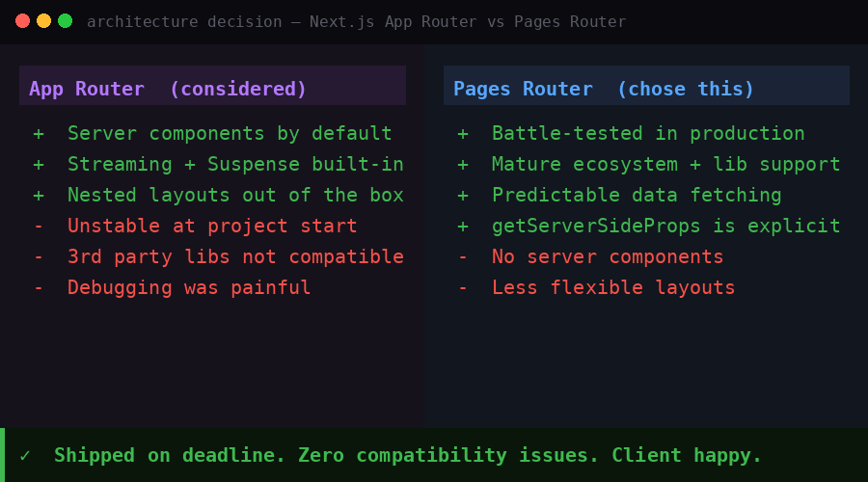Click minus sign before 'No server components'

coord(463,257)
